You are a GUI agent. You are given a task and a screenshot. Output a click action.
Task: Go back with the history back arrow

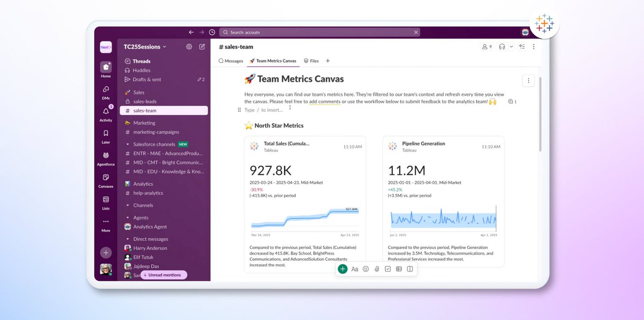(x=191, y=32)
